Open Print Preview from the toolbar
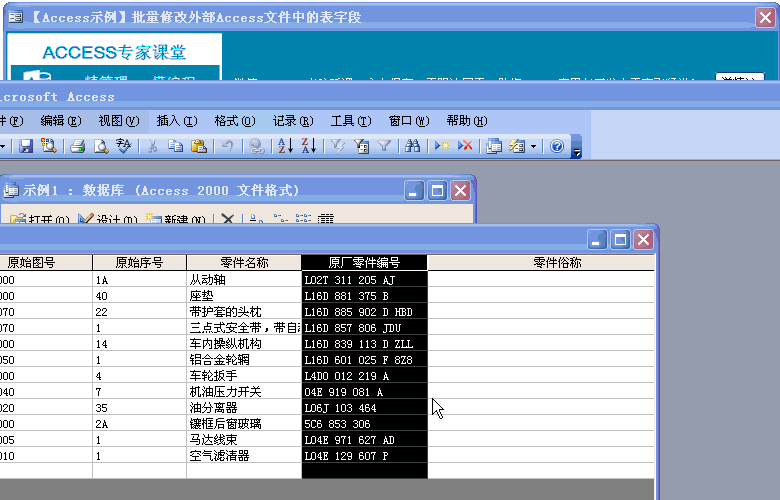780x500 pixels. [x=101, y=146]
